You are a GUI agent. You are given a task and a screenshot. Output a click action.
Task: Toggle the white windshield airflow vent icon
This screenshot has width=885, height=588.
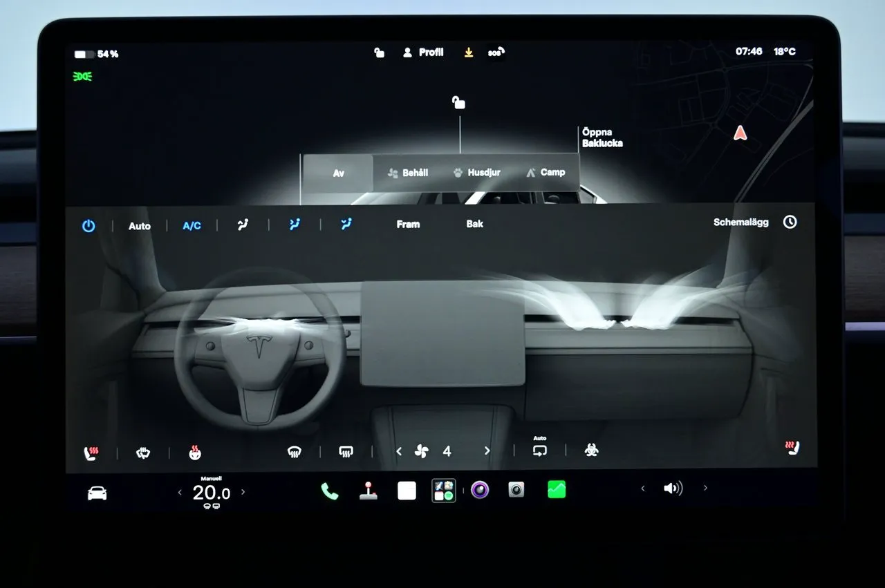coord(243,225)
